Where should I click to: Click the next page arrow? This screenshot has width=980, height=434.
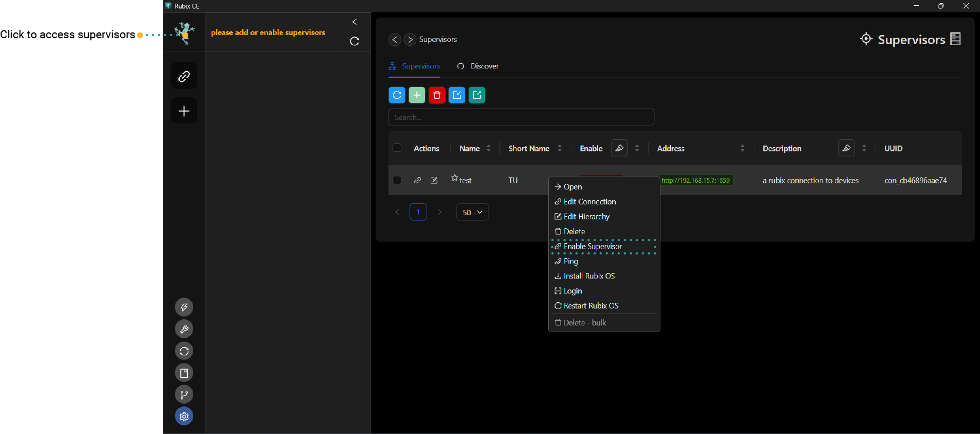pos(439,212)
